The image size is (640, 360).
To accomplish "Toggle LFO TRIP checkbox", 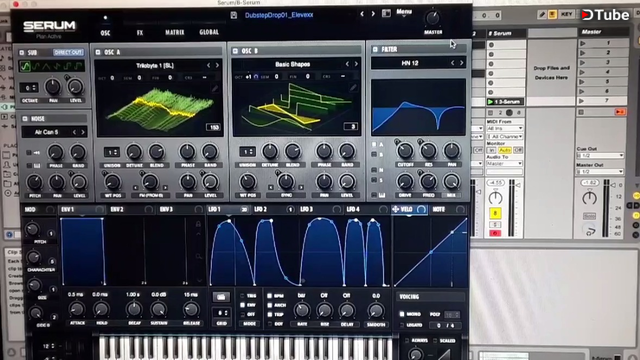I will 269,315.
